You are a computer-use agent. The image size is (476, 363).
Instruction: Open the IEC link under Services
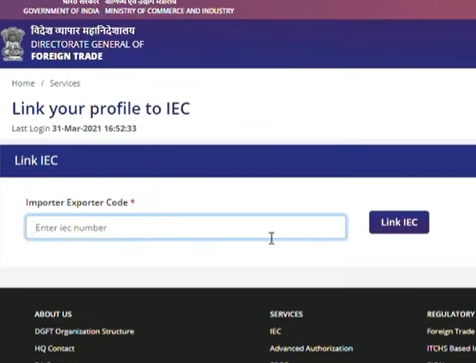click(275, 331)
